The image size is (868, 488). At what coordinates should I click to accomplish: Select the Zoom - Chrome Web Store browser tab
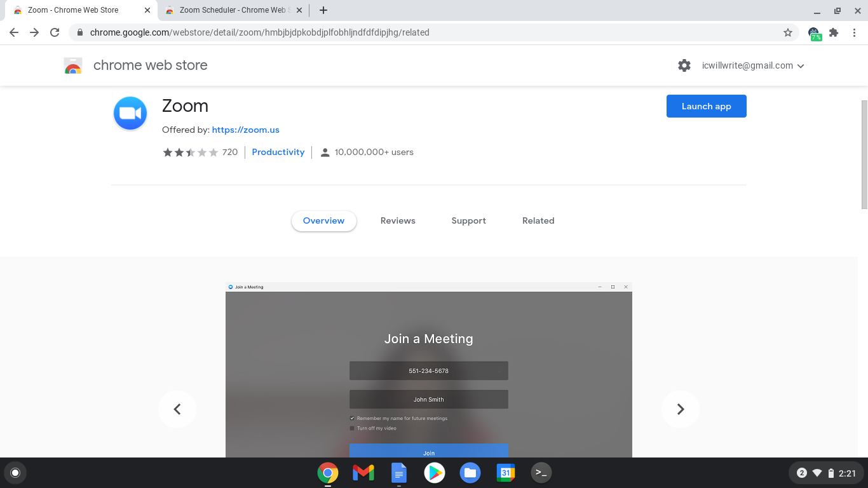click(81, 10)
